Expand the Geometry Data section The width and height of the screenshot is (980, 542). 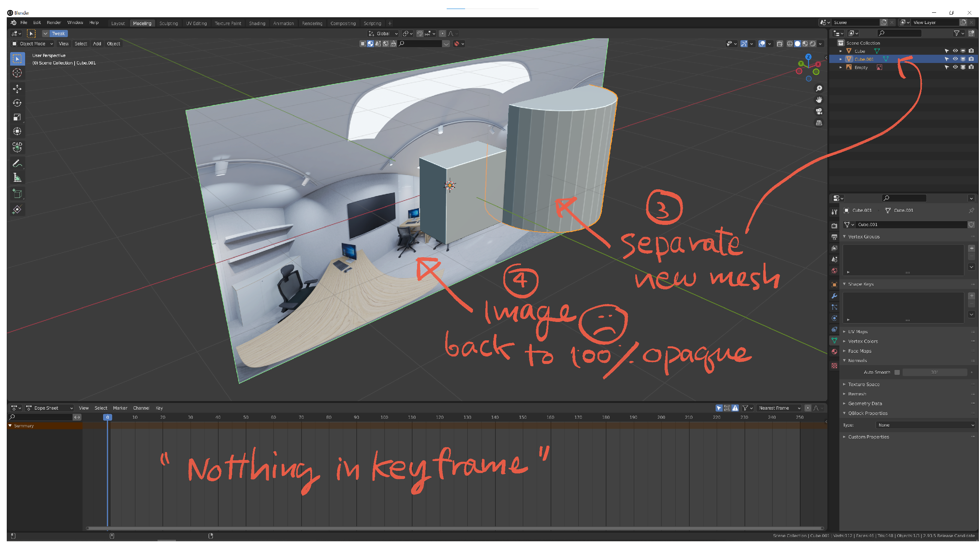[866, 404]
